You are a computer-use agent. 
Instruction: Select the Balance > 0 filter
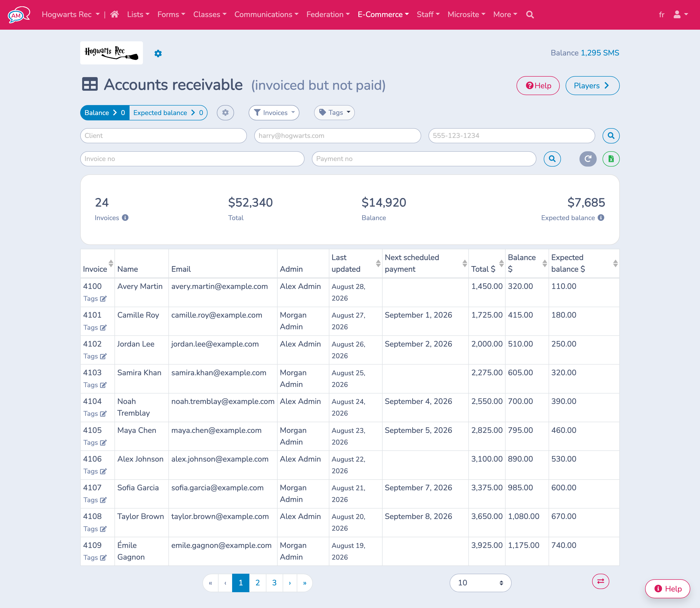105,113
